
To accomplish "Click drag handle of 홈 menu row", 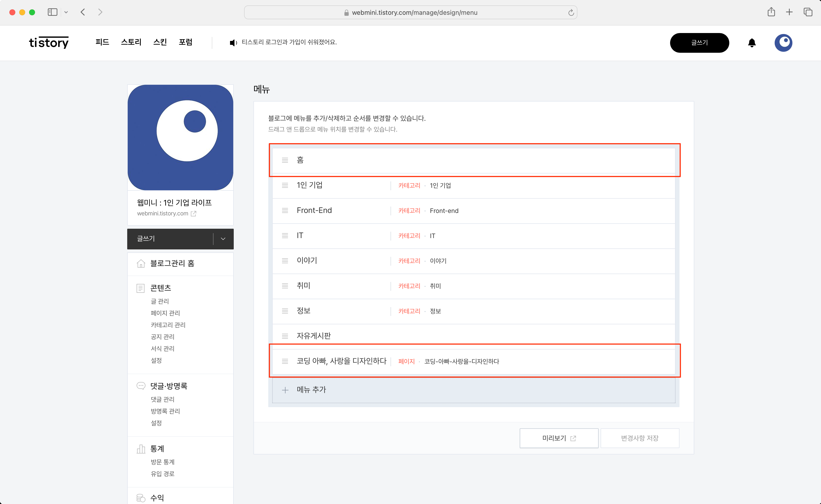I will (285, 160).
